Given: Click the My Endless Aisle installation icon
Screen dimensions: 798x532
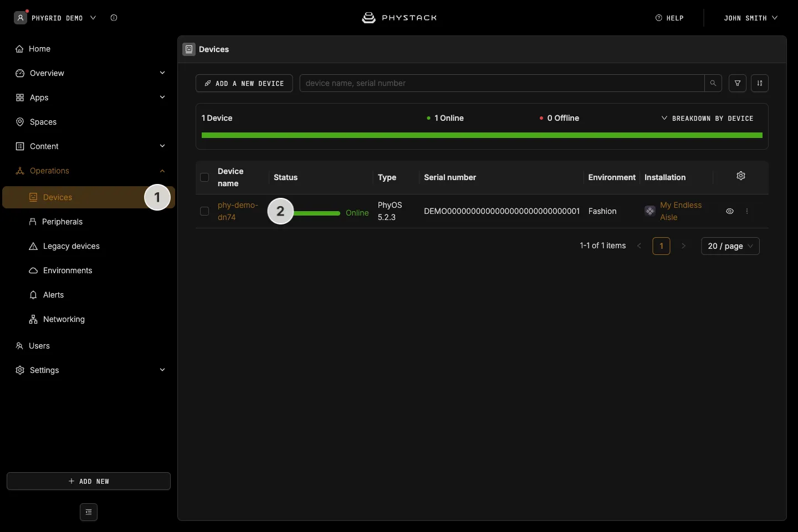Looking at the screenshot, I should click(650, 211).
